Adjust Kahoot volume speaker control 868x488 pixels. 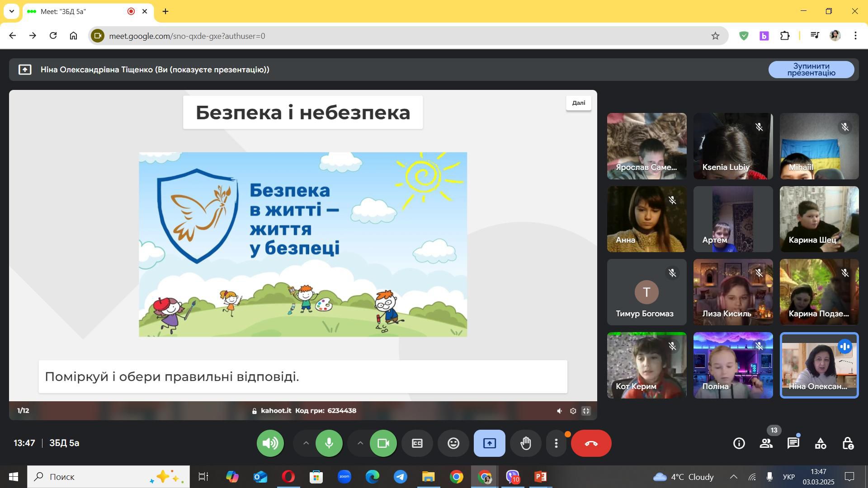point(559,411)
